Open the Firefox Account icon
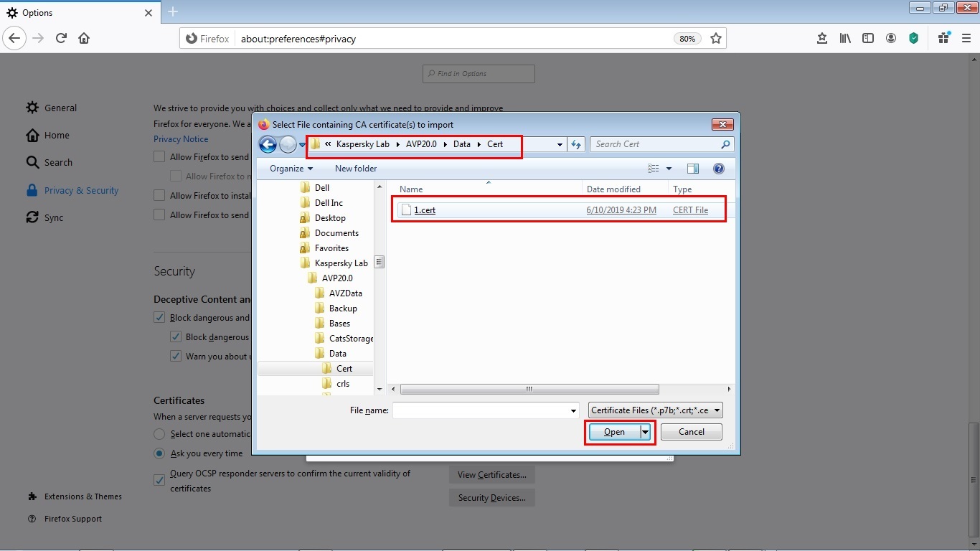980x551 pixels. click(891, 39)
